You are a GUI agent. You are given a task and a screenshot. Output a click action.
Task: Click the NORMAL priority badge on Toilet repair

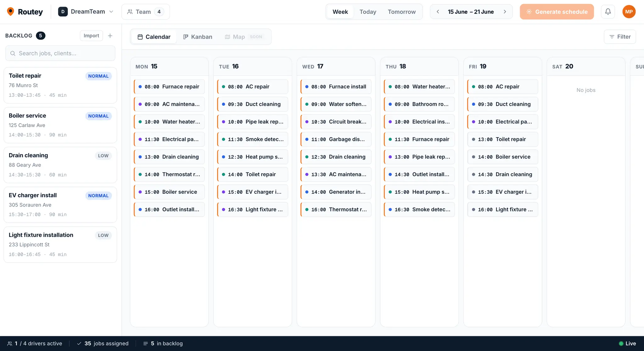pyautogui.click(x=98, y=76)
